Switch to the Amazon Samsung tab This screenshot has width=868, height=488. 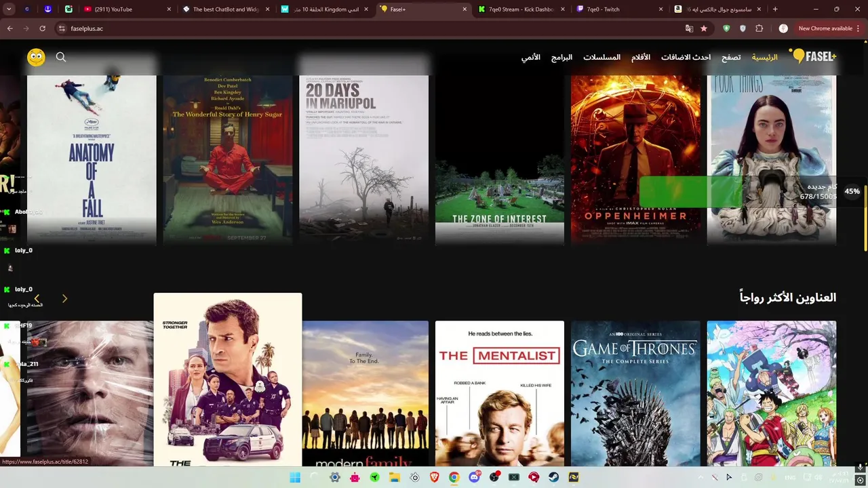(717, 9)
